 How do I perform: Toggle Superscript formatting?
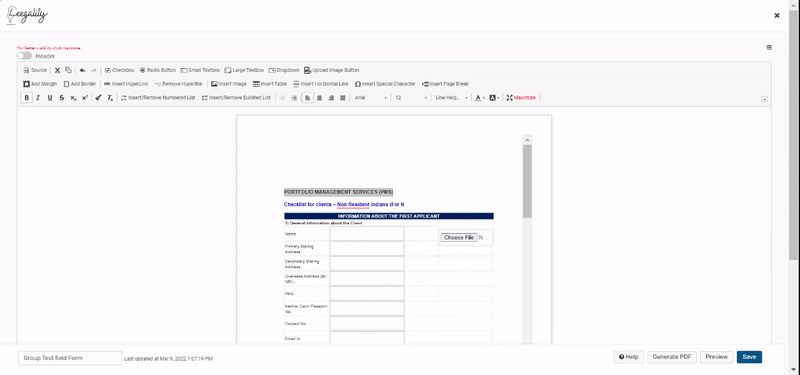point(85,97)
